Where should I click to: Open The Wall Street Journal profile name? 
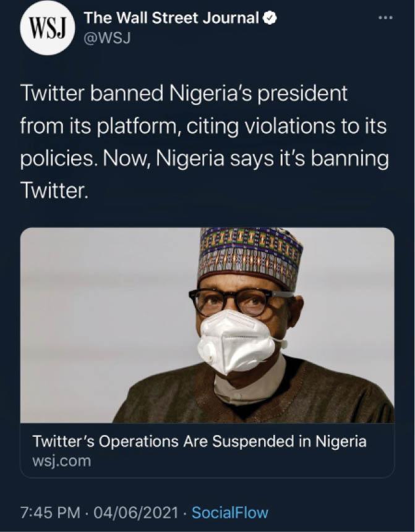(171, 19)
